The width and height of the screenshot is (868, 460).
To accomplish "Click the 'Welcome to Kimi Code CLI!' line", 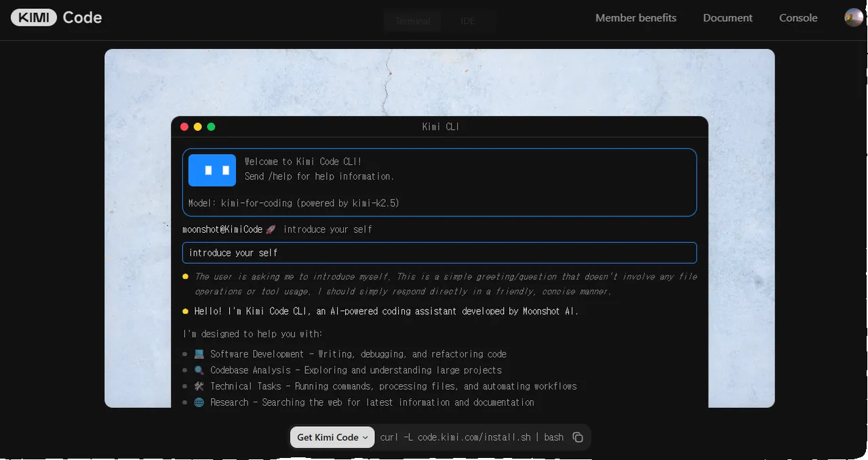I will pos(303,161).
